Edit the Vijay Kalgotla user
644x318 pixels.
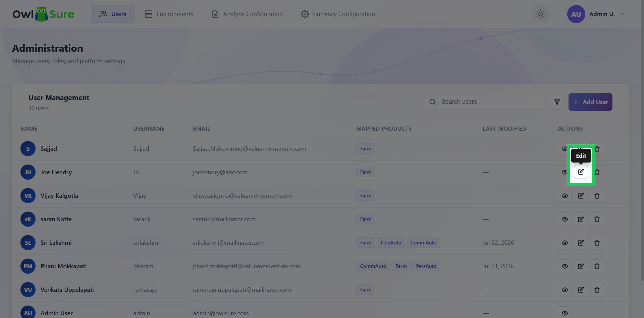[581, 196]
